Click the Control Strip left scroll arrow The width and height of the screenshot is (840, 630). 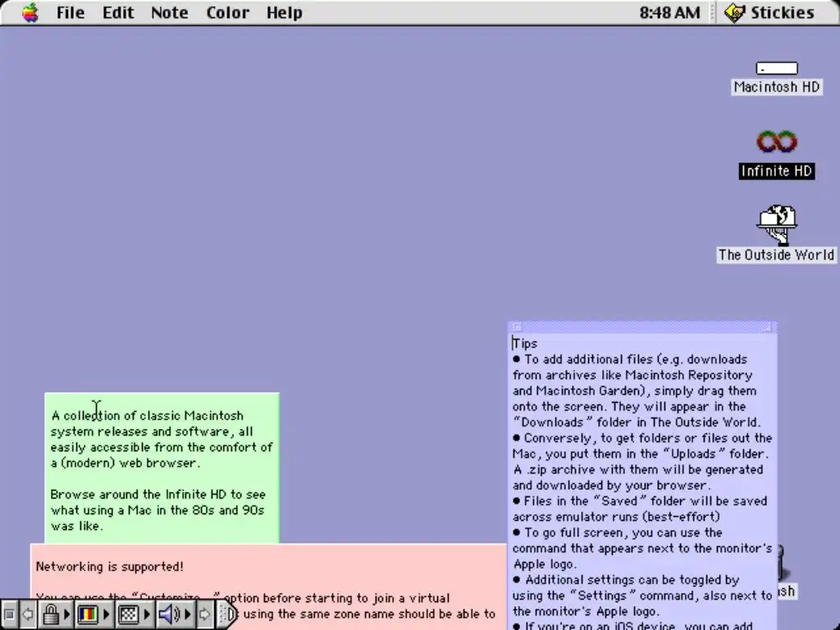click(28, 614)
